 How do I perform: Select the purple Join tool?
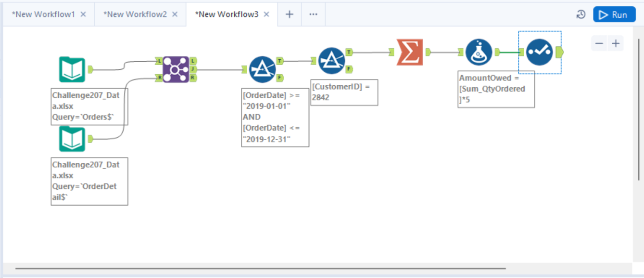176,69
